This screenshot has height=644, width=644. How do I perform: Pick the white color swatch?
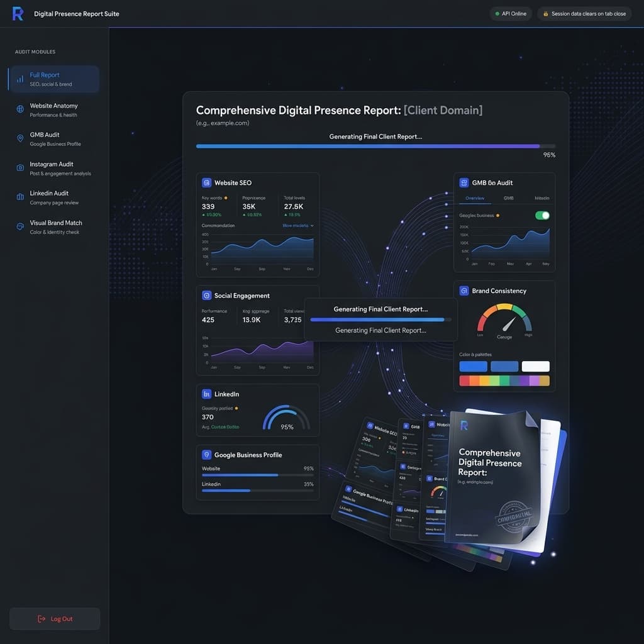[536, 367]
